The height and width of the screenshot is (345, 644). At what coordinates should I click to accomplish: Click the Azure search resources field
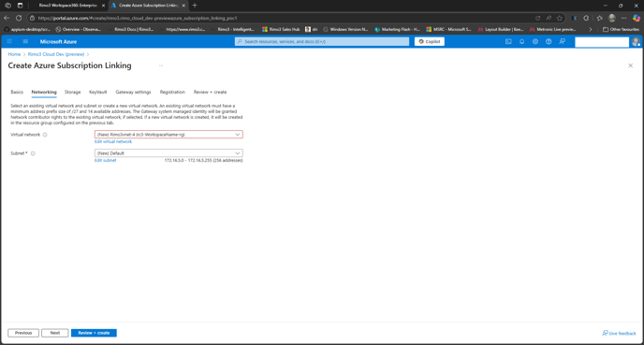pos(322,41)
